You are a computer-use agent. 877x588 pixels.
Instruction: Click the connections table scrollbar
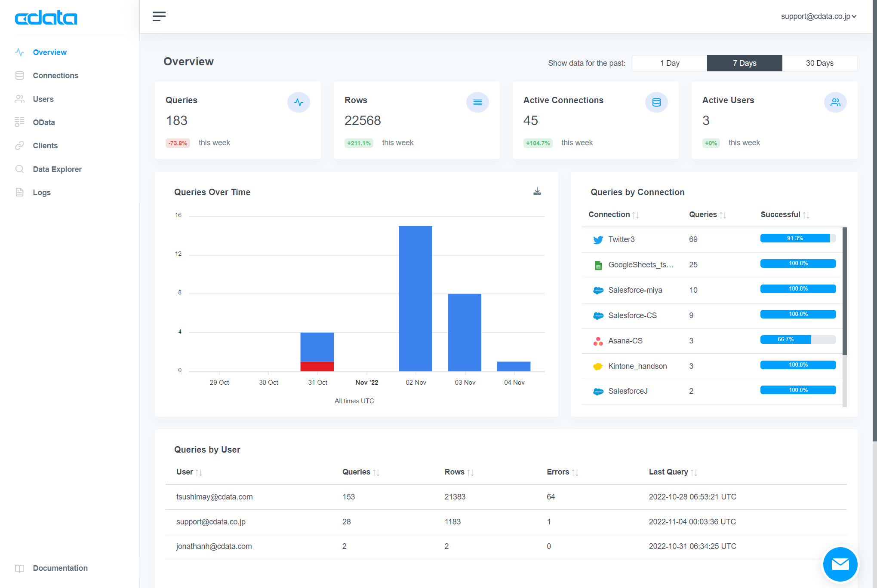click(844, 291)
